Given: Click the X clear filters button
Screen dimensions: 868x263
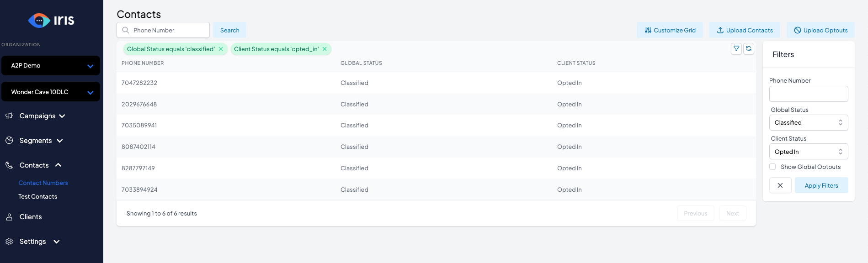Looking at the screenshot, I should coord(780,185).
